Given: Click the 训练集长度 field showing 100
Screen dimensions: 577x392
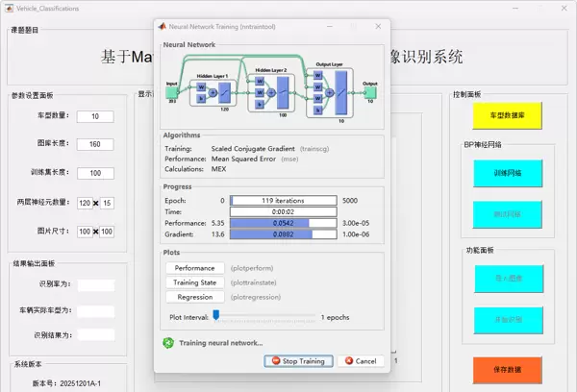Looking at the screenshot, I should 95,174.
